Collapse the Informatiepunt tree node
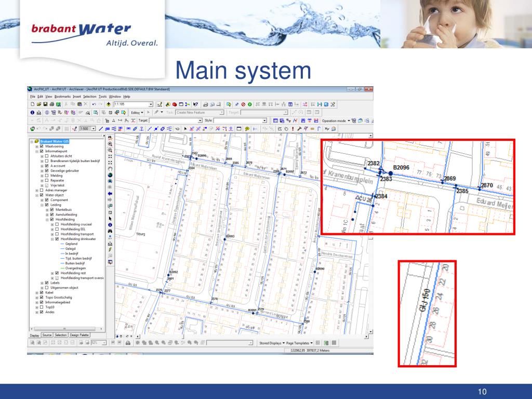 click(x=37, y=151)
